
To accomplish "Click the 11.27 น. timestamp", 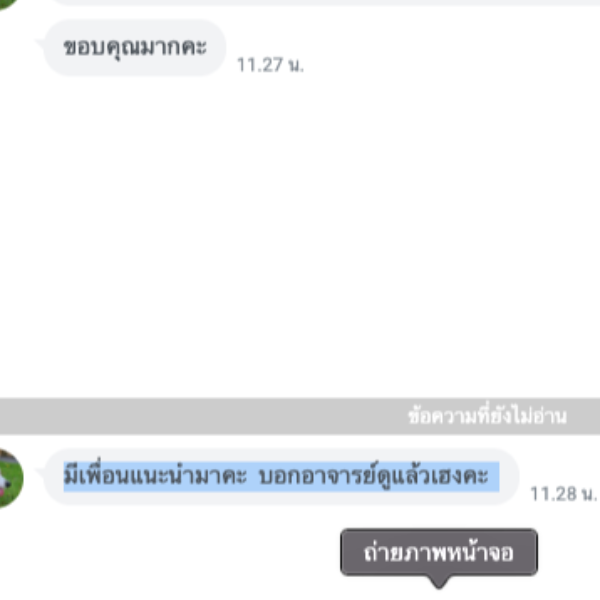I will click(270, 65).
